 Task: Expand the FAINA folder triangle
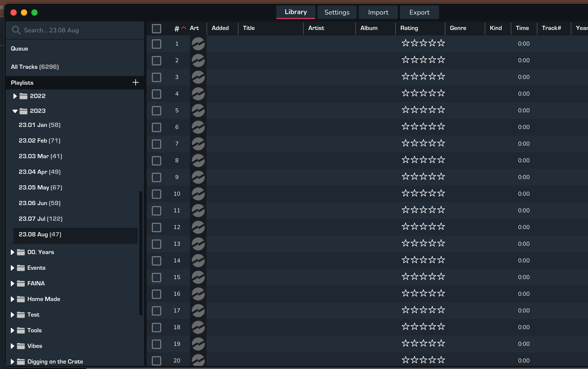point(12,284)
